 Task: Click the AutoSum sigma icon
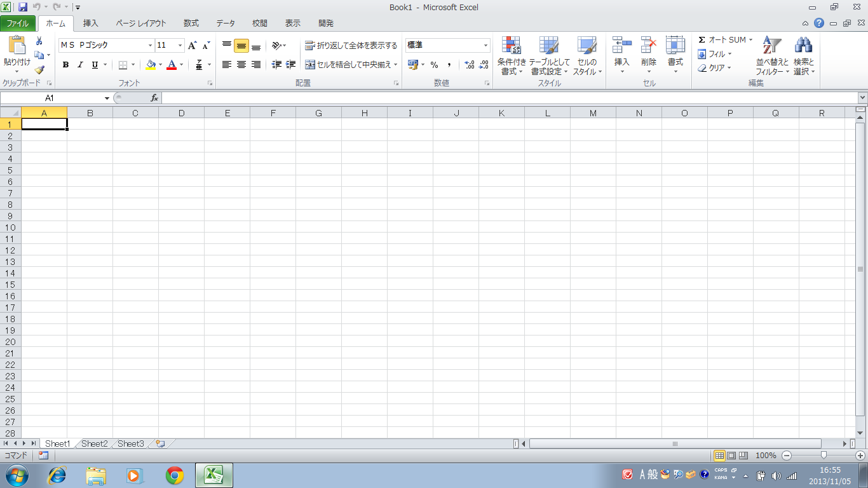tap(702, 40)
